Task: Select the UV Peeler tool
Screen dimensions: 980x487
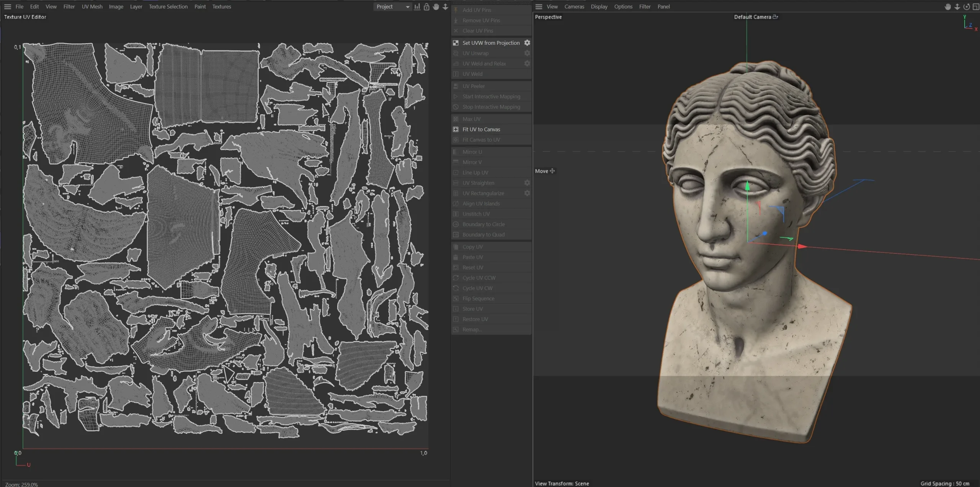Action: point(474,86)
